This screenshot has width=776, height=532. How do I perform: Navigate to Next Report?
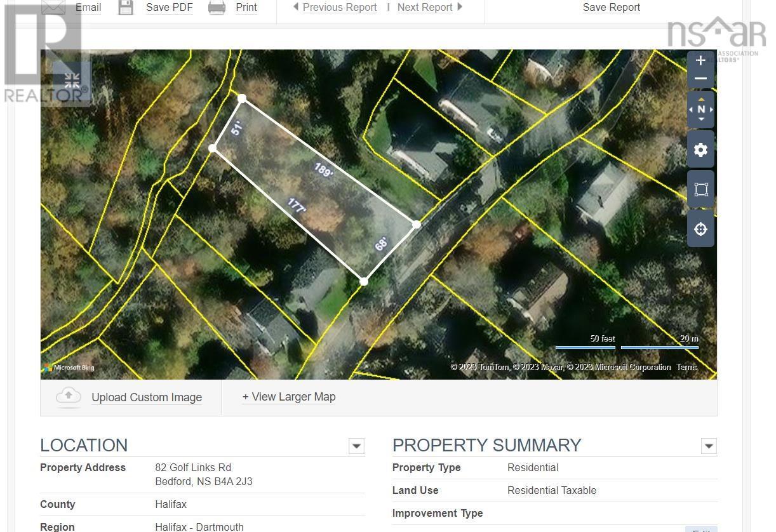click(425, 7)
